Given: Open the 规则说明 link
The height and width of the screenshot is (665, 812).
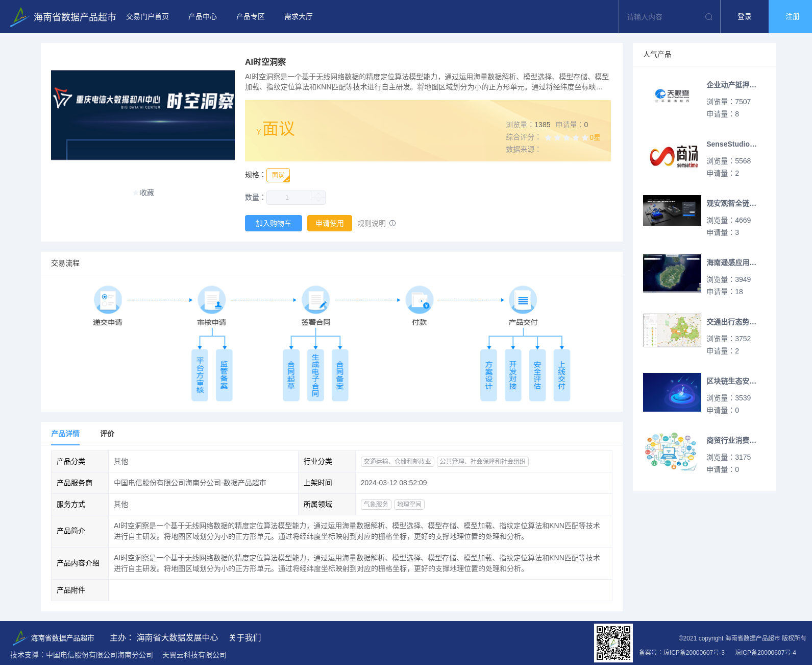Looking at the screenshot, I should (x=372, y=223).
